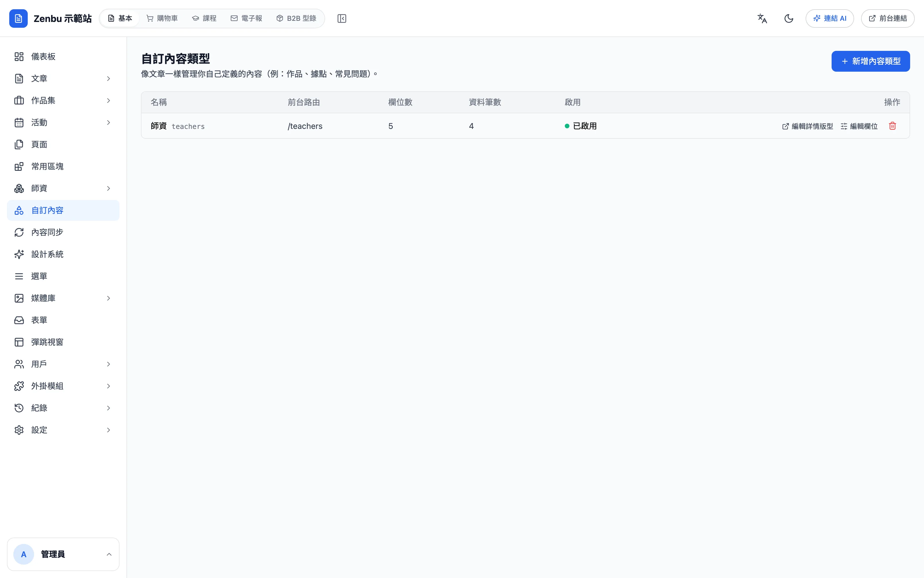Click 編輯欄位 for 師資 row
Screen dimensions: 924x578
(x=859, y=126)
